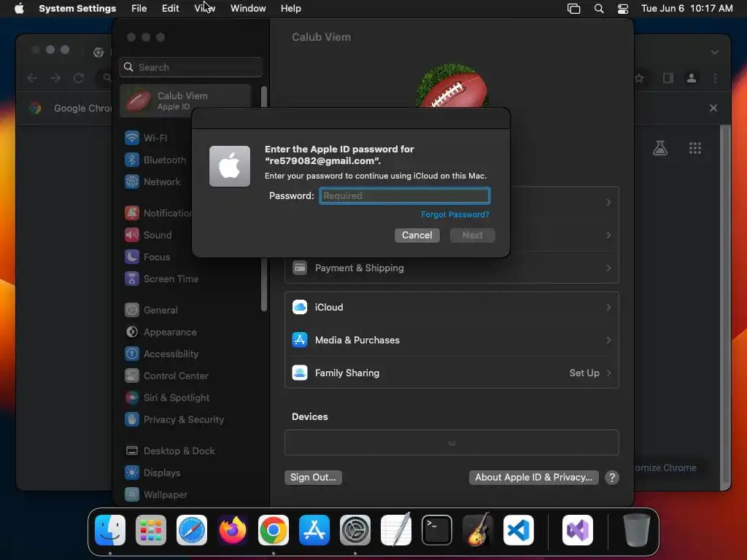Viewport: 747px width, 560px height.
Task: Open Wi-Fi settings in sidebar
Action: (x=146, y=138)
